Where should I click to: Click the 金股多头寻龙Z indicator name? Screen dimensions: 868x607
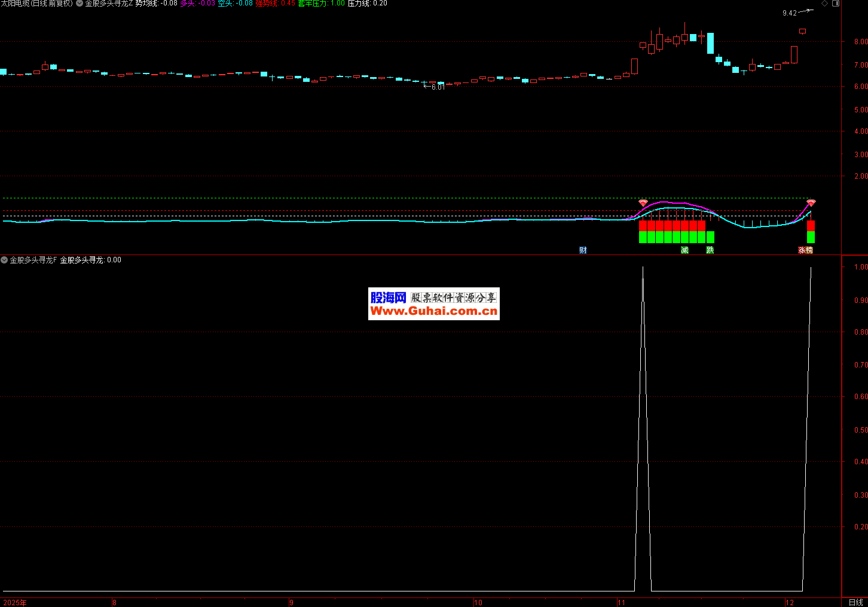(109, 4)
